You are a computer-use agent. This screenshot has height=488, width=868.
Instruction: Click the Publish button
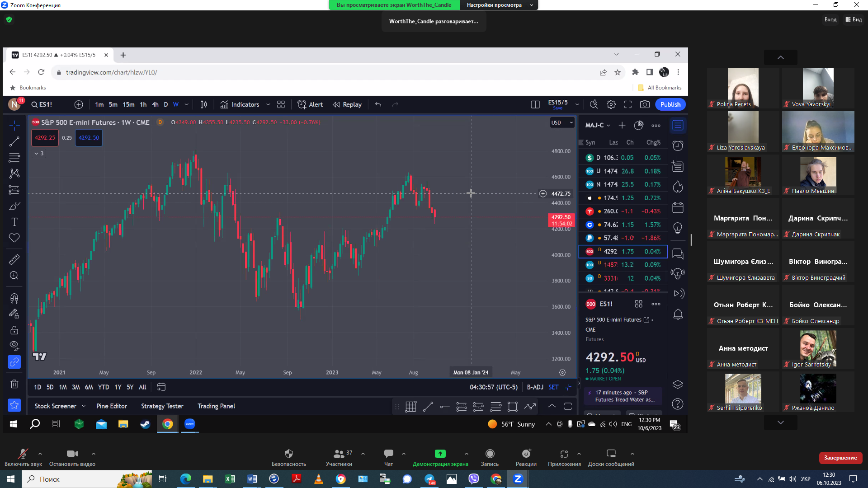coord(670,104)
